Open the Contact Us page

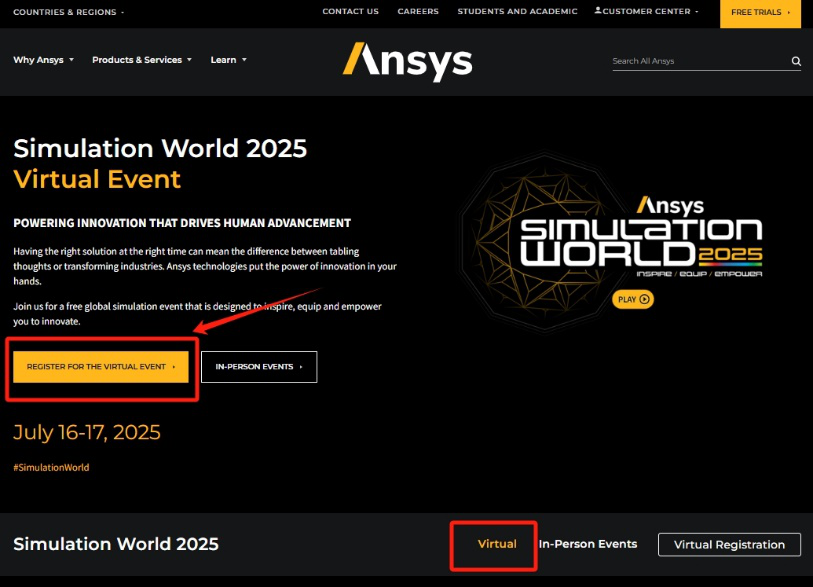coord(351,11)
